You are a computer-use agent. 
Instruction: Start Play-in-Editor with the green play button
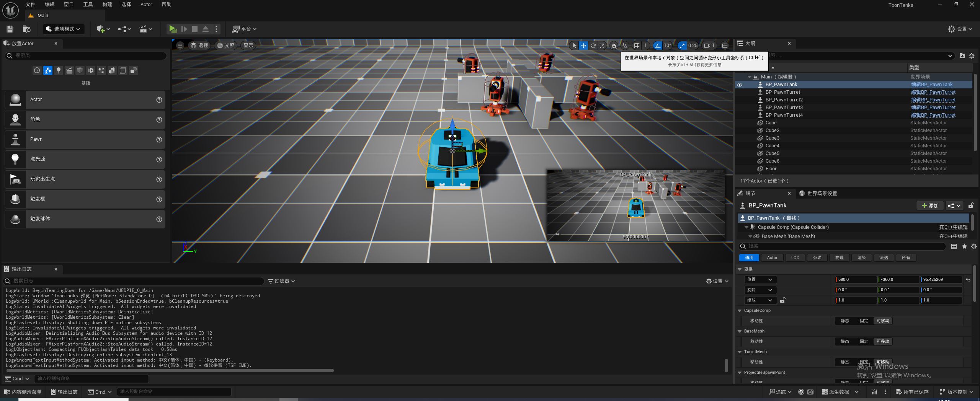[173, 29]
